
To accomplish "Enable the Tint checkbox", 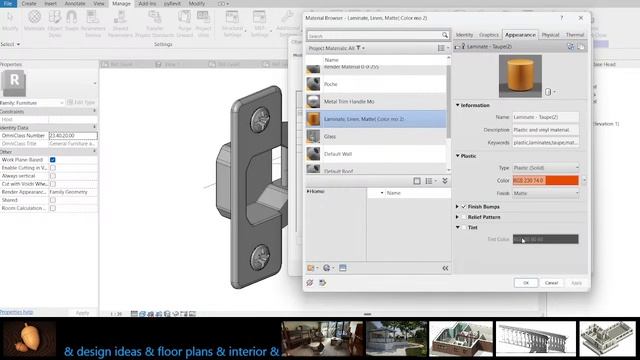I will (x=463, y=227).
